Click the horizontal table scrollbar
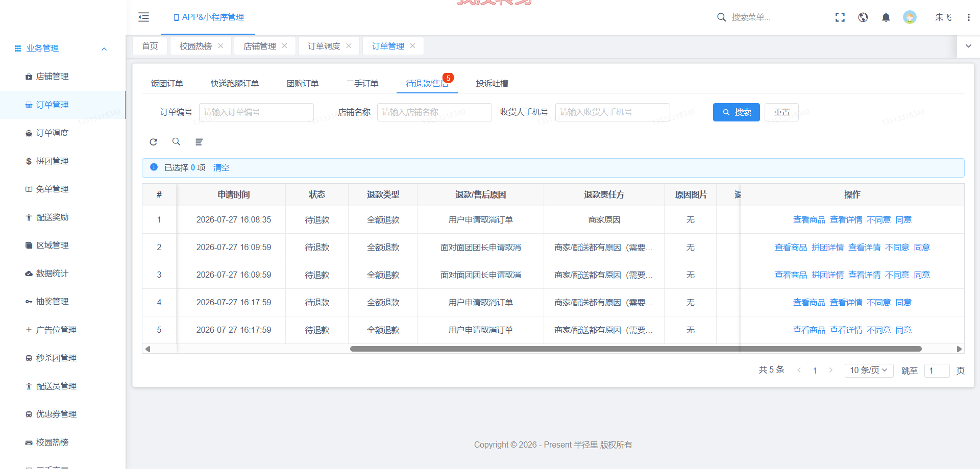 (x=635, y=349)
